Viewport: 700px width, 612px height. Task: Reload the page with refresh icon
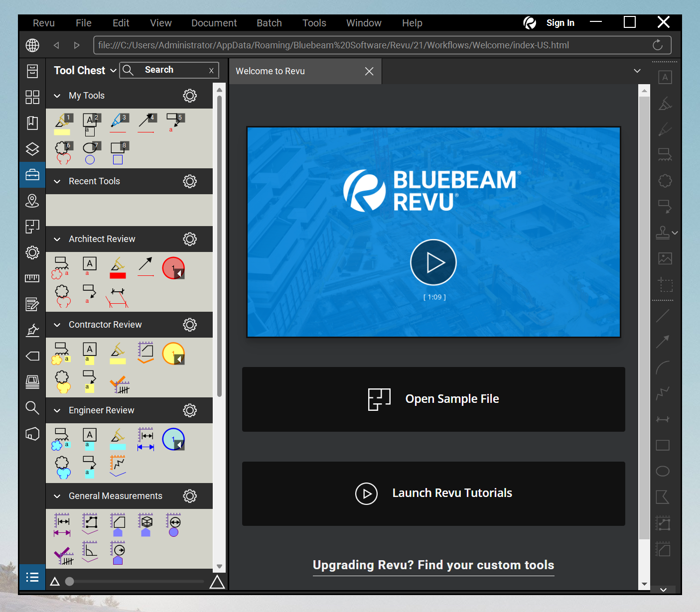coord(658,45)
